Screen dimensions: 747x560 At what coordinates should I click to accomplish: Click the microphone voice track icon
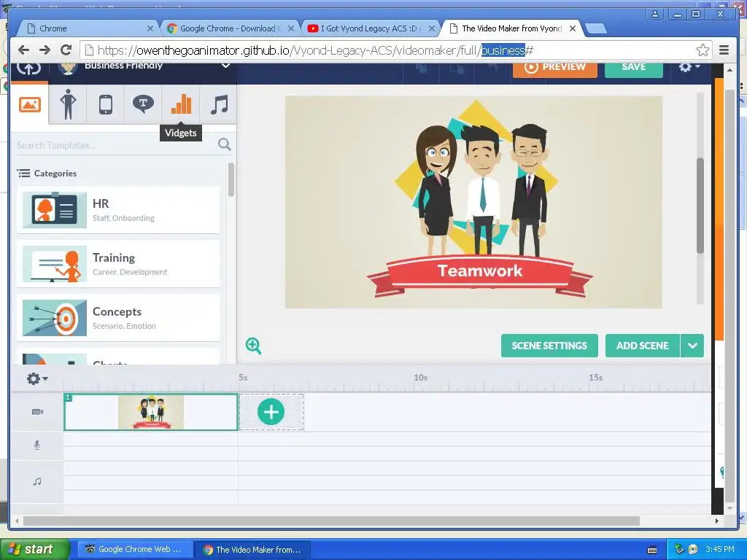point(37,446)
